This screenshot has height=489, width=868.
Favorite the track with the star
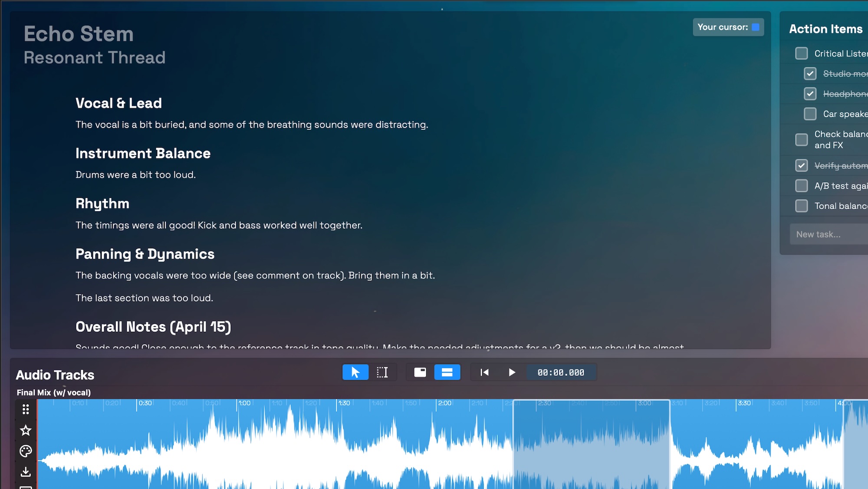coord(26,430)
